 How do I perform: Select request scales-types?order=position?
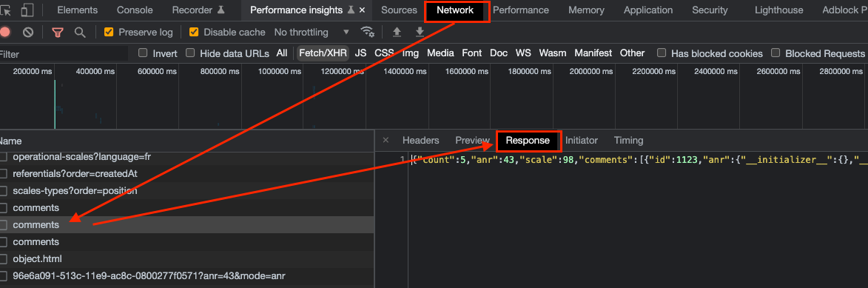[187, 191]
